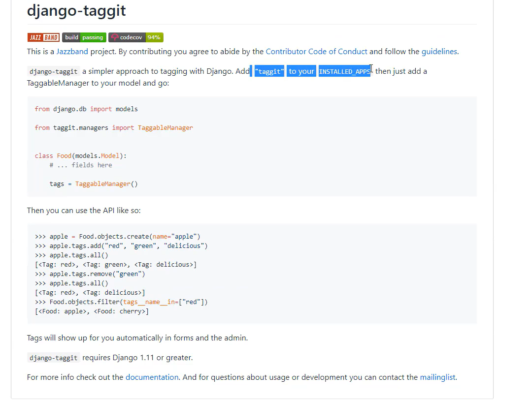Screen dimensions: 532x400
Task: Open the guidelines link
Action: point(439,52)
